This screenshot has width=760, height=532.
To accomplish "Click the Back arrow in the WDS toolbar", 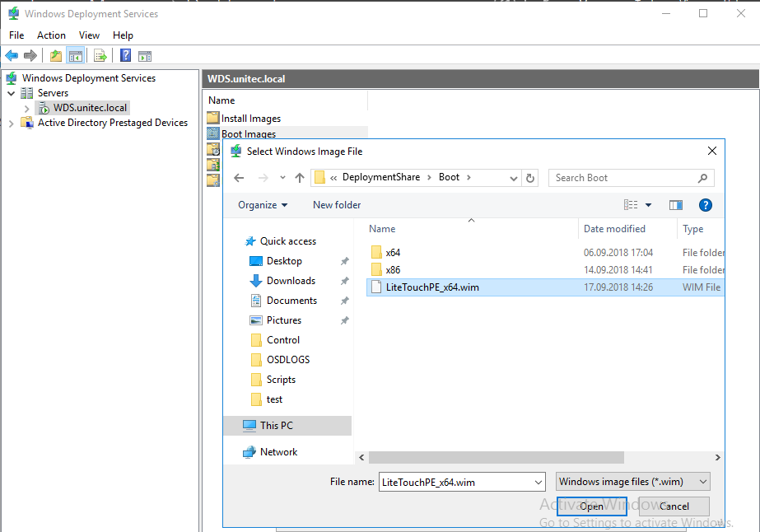I will (x=12, y=56).
